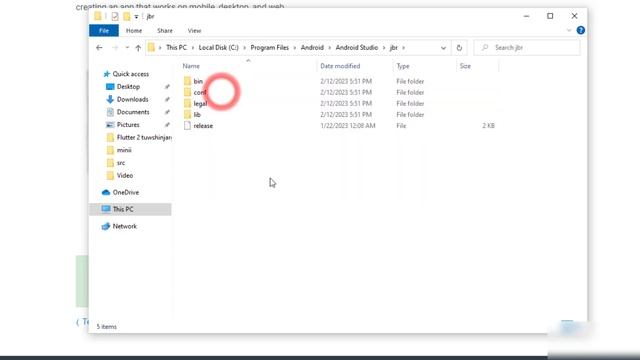Click the 2 KB size value
This screenshot has width=640, height=360.
point(488,126)
